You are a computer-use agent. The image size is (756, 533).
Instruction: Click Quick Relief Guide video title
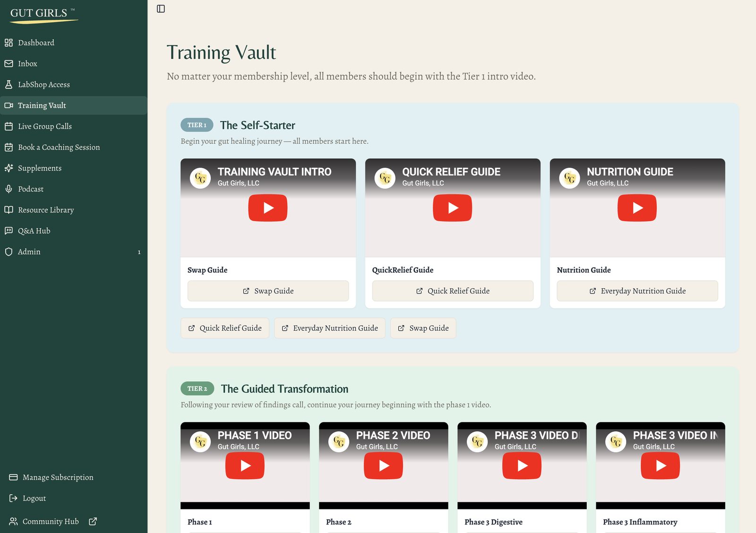coord(451,172)
